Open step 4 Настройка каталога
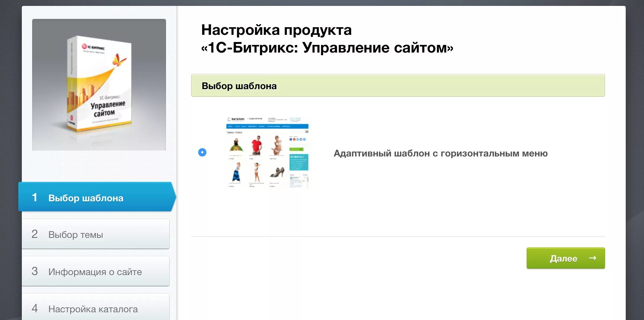The width and height of the screenshot is (644, 320). click(96, 307)
